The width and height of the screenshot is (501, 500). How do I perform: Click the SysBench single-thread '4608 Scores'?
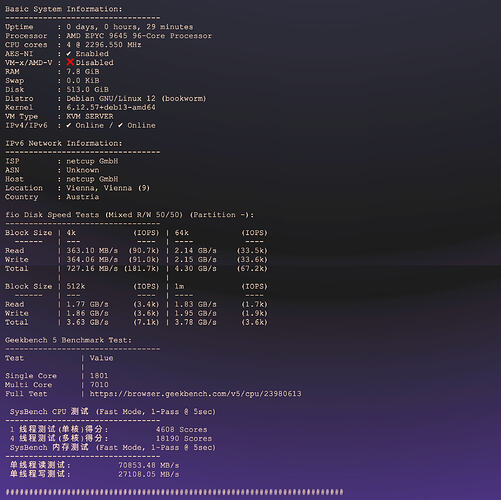tap(181, 430)
